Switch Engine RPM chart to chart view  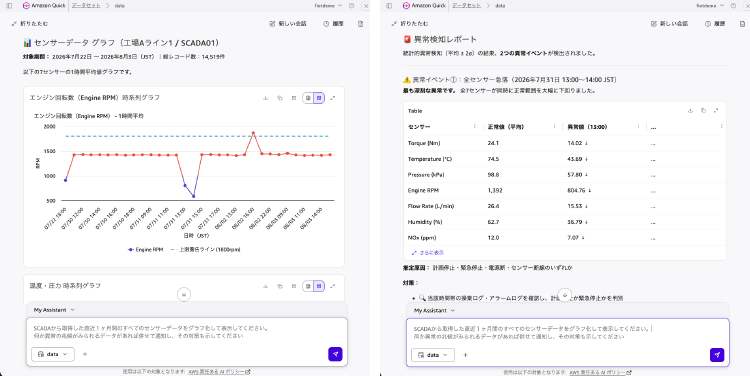tap(319, 98)
